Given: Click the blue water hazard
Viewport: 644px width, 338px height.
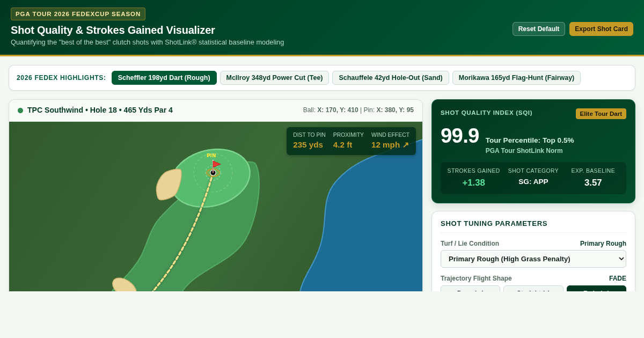Looking at the screenshot, I should 370,220.
